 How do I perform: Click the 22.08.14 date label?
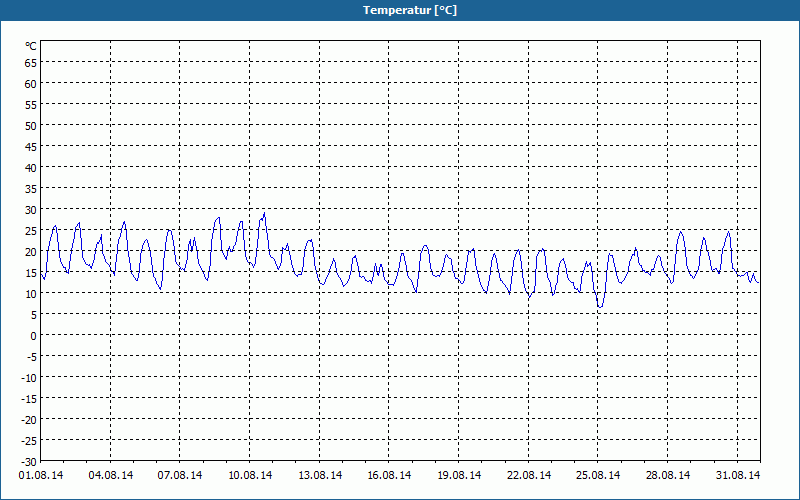coord(529,475)
